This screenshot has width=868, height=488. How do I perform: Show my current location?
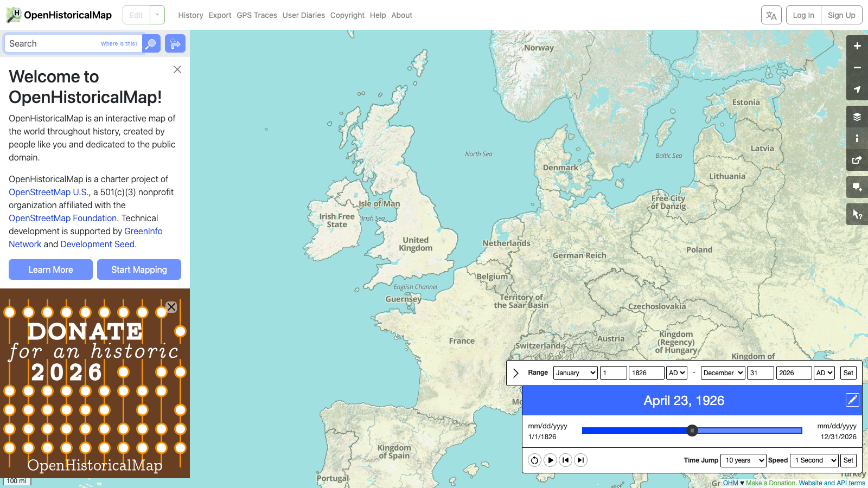[857, 89]
